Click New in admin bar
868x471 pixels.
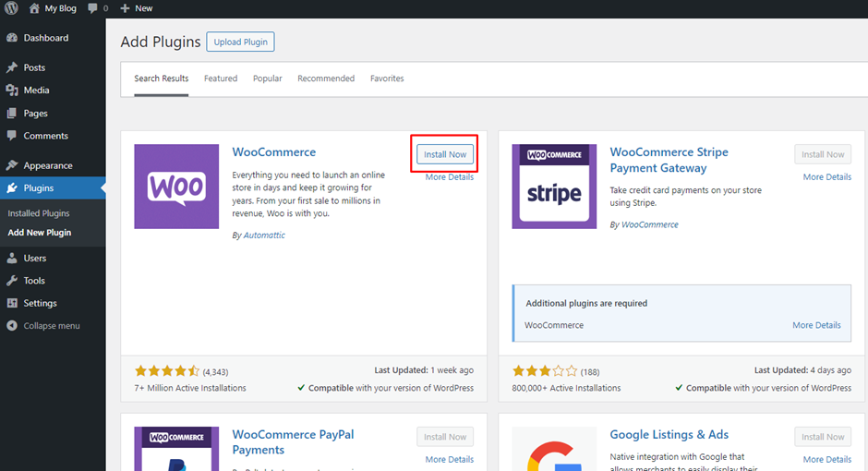144,8
